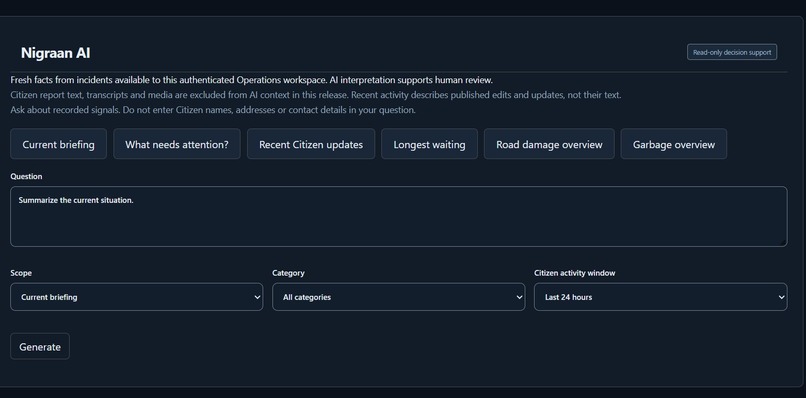Focus the Question text area

point(398,216)
